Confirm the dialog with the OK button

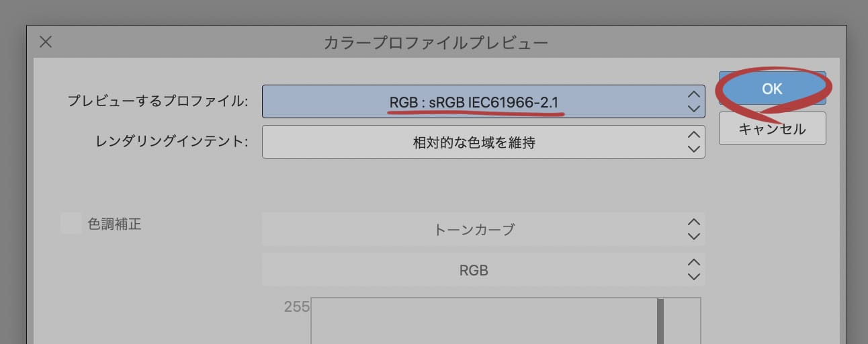click(772, 88)
